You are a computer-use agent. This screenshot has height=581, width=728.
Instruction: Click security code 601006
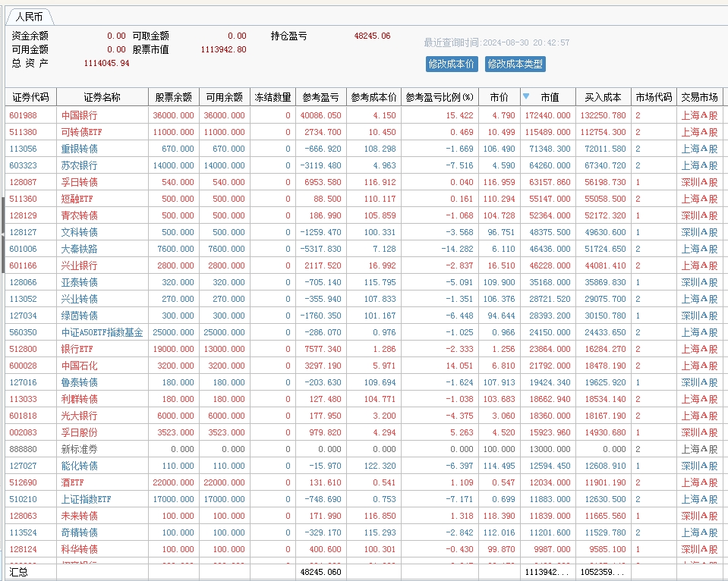click(x=24, y=250)
